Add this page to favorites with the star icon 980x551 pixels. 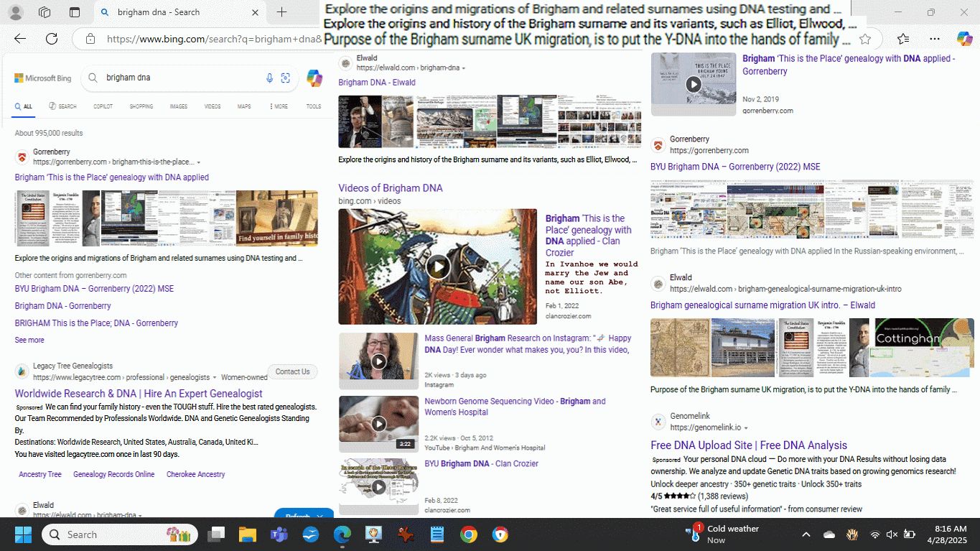coord(865,39)
